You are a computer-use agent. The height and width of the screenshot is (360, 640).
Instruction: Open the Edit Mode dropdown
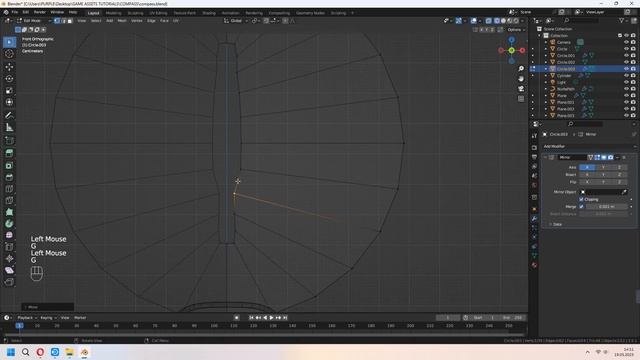tap(34, 20)
